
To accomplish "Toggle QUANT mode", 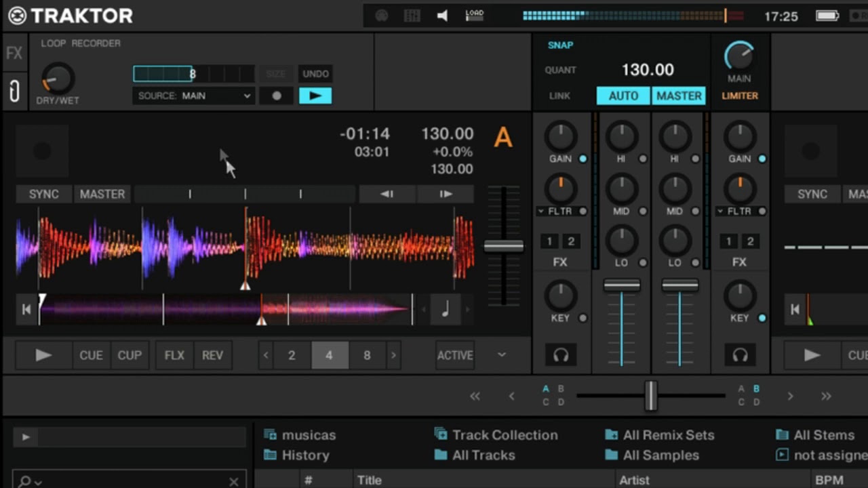I will pos(560,70).
